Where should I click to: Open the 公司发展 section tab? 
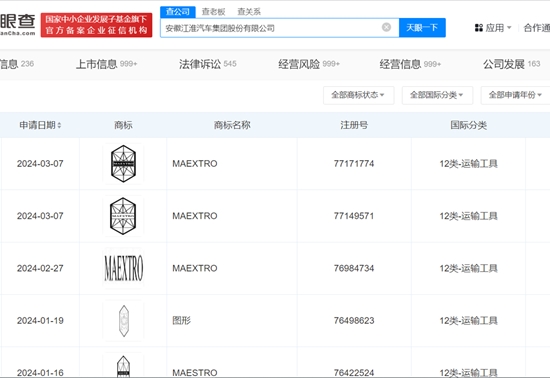(512, 64)
